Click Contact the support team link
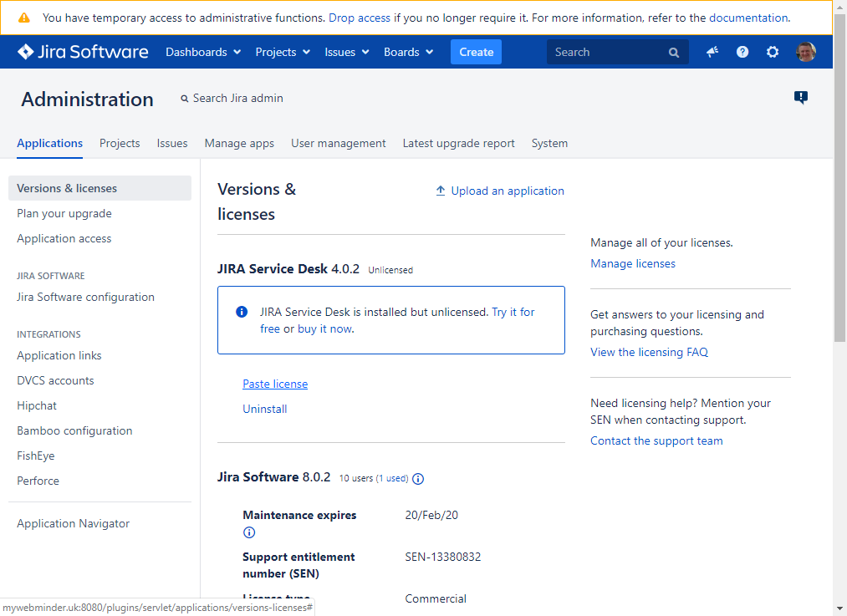The height and width of the screenshot is (616, 847). [x=656, y=440]
